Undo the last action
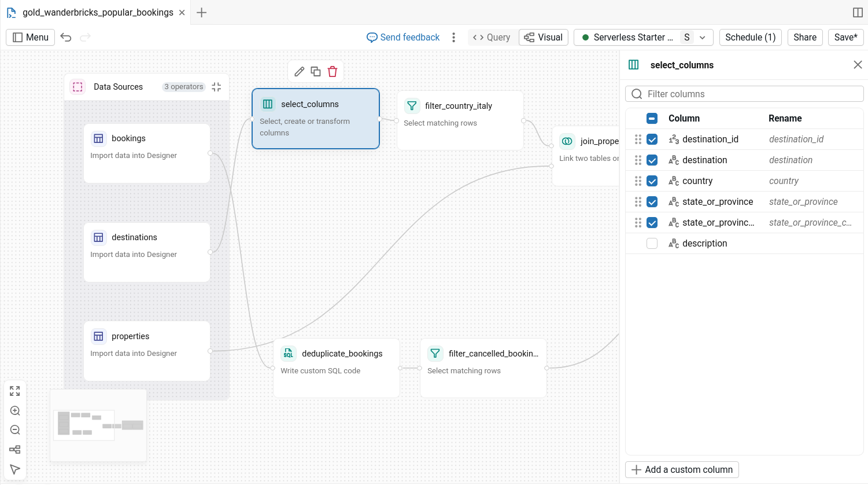Image resolution: width=868 pixels, height=485 pixels. click(66, 37)
